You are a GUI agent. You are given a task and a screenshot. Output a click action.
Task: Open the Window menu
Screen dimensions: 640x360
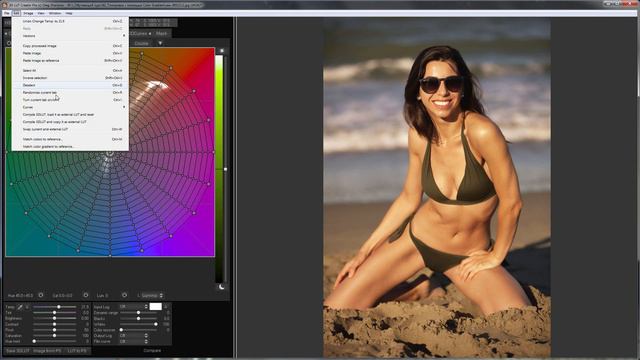(55, 13)
